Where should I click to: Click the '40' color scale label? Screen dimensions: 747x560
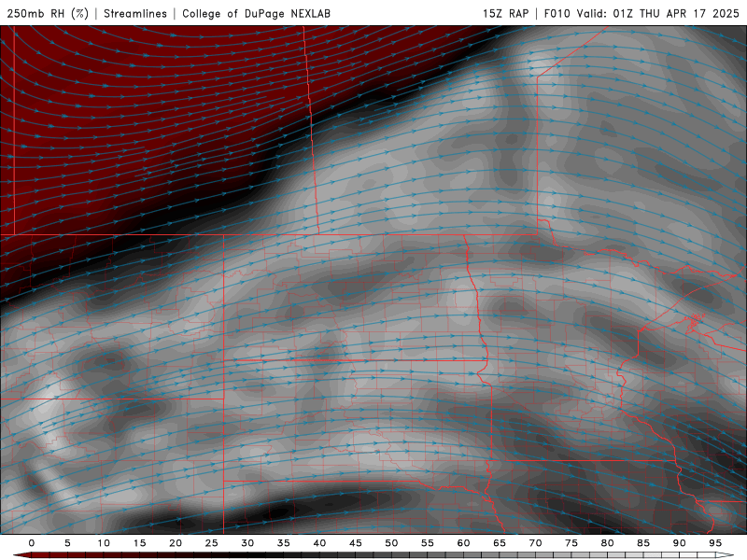(319, 543)
